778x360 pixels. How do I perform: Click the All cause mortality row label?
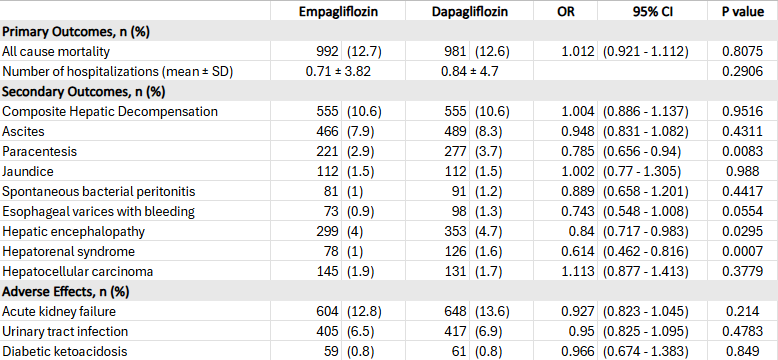point(56,51)
